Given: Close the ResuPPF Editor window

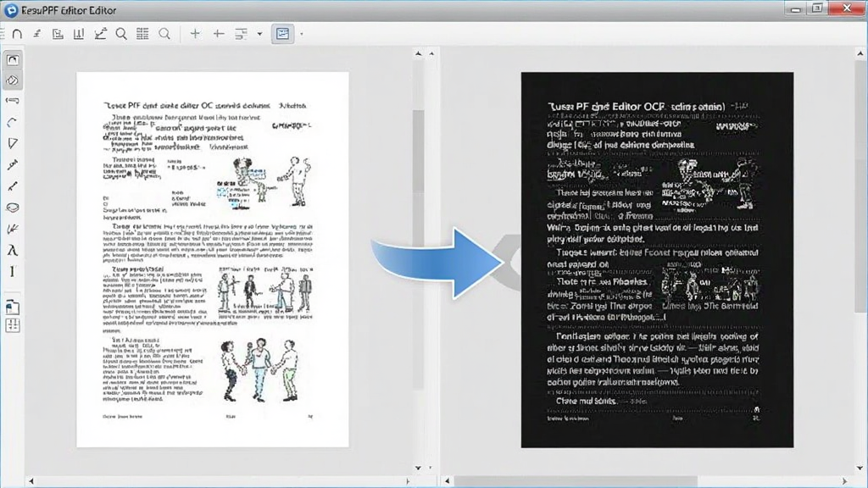Looking at the screenshot, I should click(847, 8).
